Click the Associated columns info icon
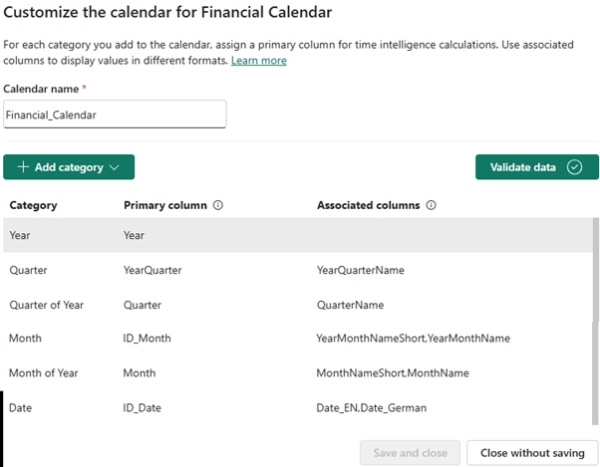The height and width of the screenshot is (467, 600). (x=432, y=205)
